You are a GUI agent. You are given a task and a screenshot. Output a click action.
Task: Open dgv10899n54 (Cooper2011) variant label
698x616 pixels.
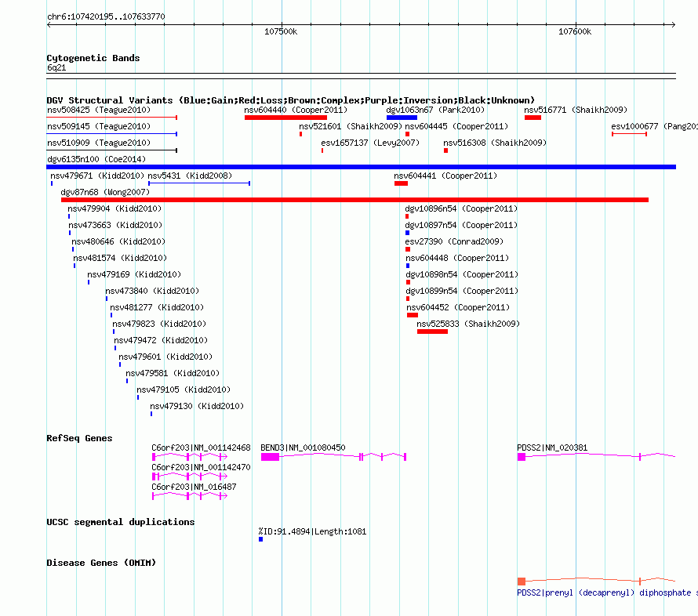(462, 291)
